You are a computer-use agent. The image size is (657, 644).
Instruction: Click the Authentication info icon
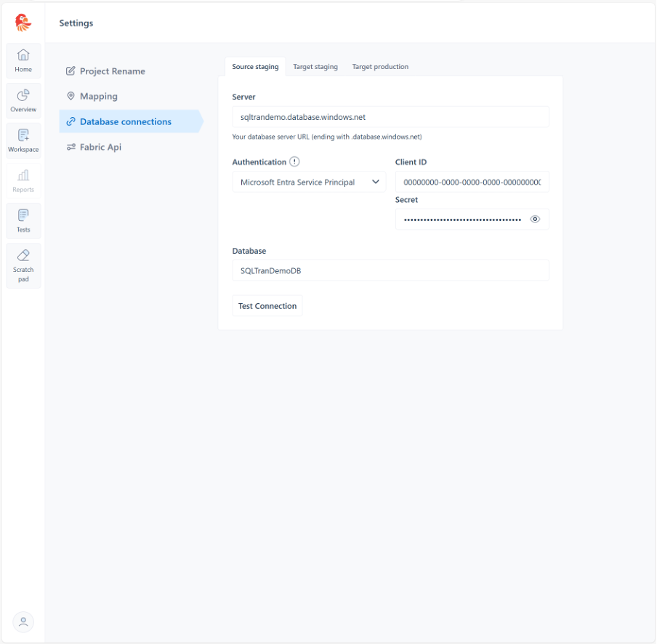294,162
